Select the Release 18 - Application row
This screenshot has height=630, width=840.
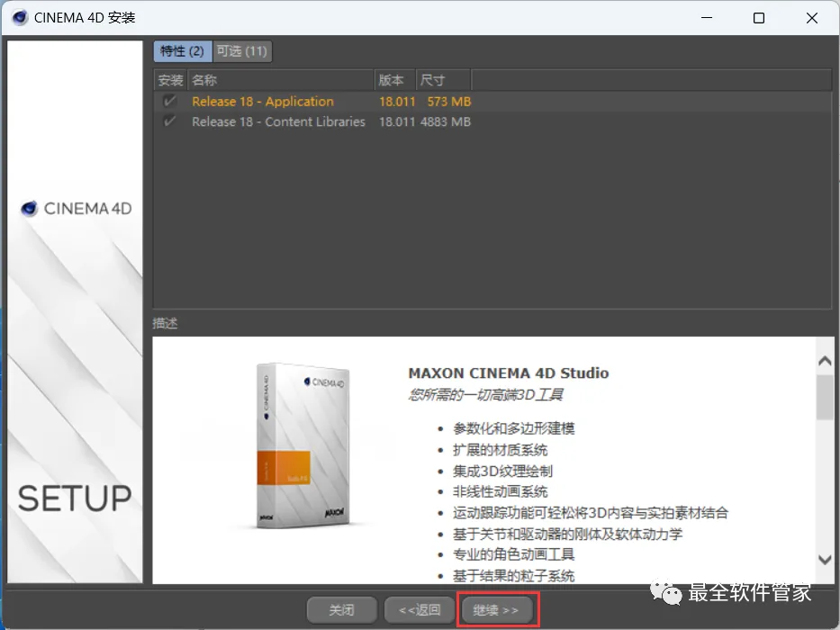coord(492,101)
